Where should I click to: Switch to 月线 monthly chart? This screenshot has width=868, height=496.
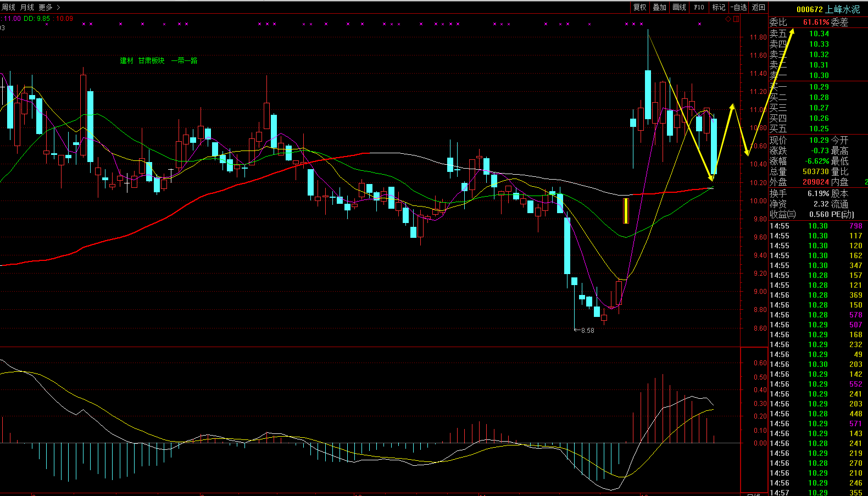pyautogui.click(x=27, y=7)
